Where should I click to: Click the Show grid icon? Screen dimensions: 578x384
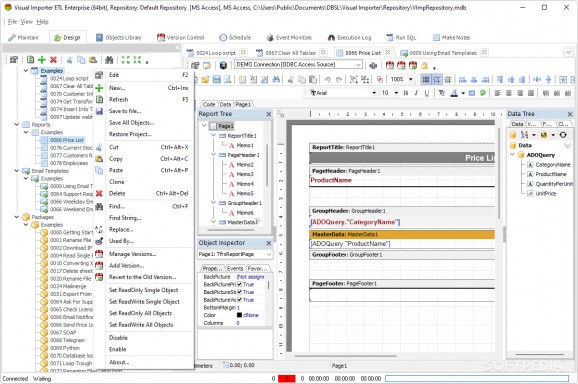point(426,79)
